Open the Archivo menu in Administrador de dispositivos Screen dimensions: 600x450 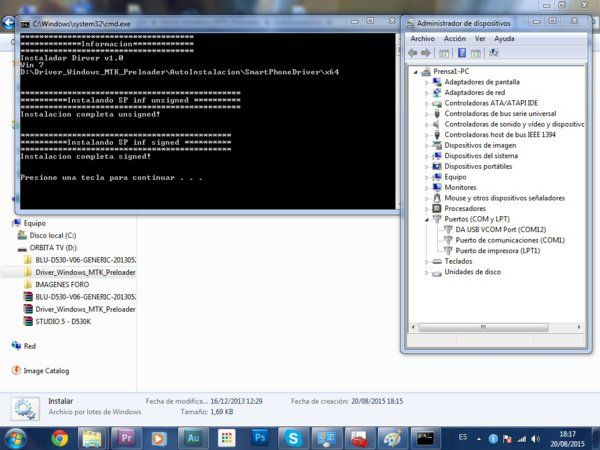(422, 39)
